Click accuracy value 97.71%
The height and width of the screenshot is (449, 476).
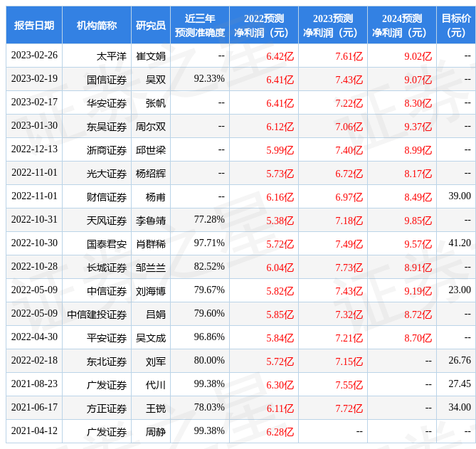(209, 243)
